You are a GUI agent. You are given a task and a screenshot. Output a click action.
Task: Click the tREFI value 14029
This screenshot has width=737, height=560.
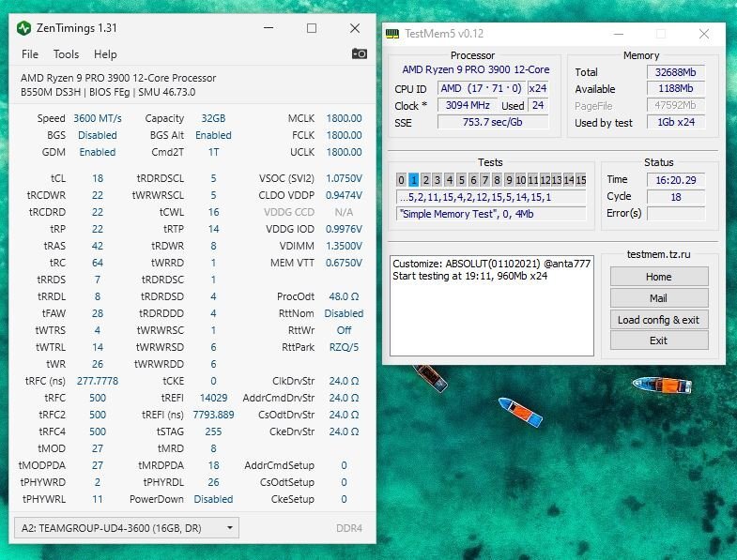213,398
